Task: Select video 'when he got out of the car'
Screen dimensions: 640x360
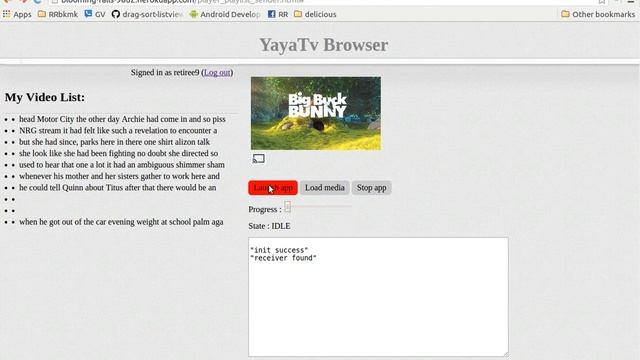Action: point(121,222)
